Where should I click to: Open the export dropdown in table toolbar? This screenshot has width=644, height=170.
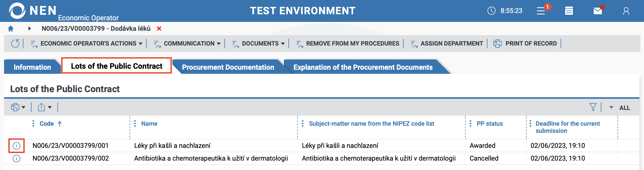(45, 107)
